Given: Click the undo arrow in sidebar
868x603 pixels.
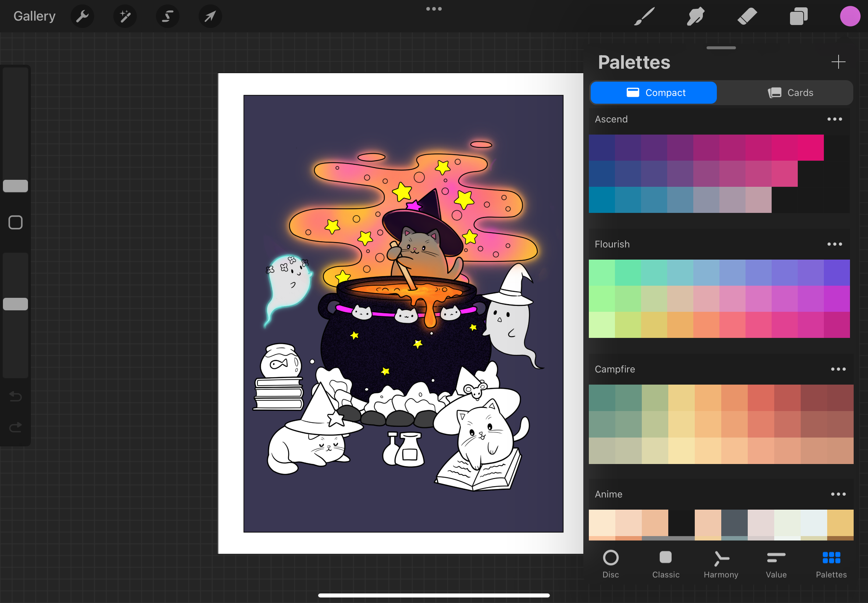Looking at the screenshot, I should coord(15,396).
